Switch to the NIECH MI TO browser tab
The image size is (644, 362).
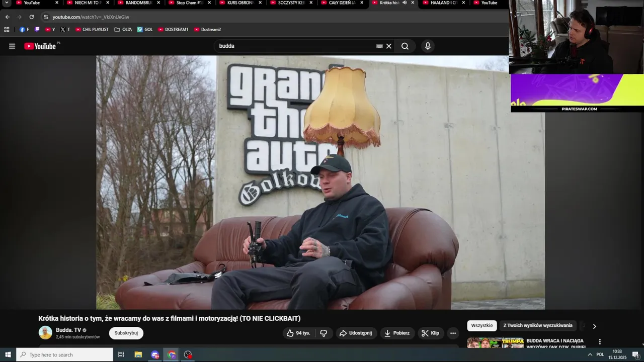pyautogui.click(x=88, y=3)
